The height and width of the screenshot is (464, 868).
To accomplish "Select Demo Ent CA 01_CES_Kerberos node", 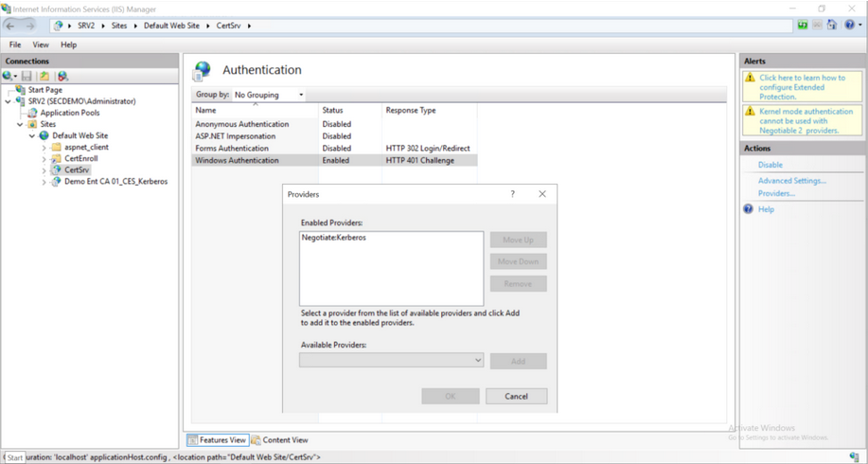I will pos(115,182).
